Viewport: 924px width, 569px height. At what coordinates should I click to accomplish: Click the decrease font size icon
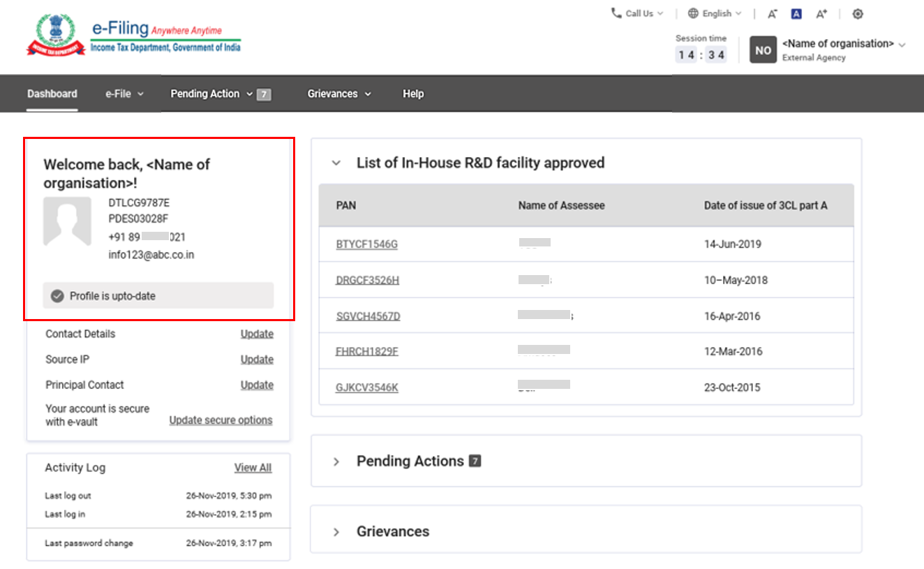773,14
